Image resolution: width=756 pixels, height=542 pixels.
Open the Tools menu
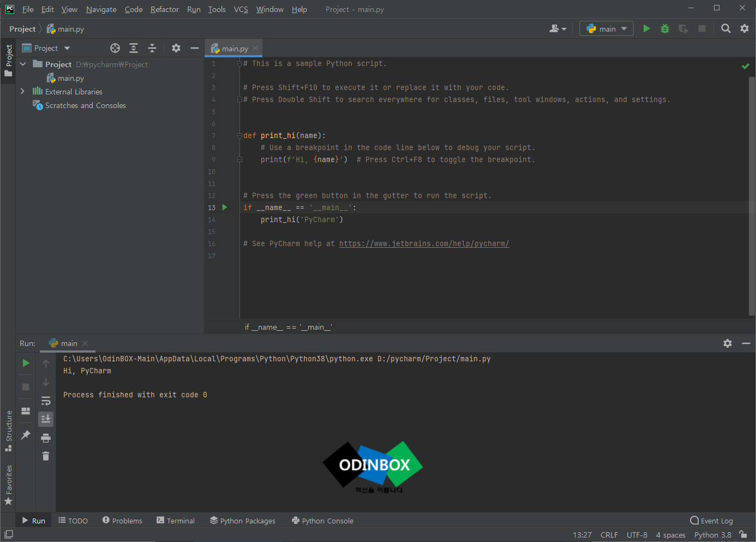click(217, 9)
